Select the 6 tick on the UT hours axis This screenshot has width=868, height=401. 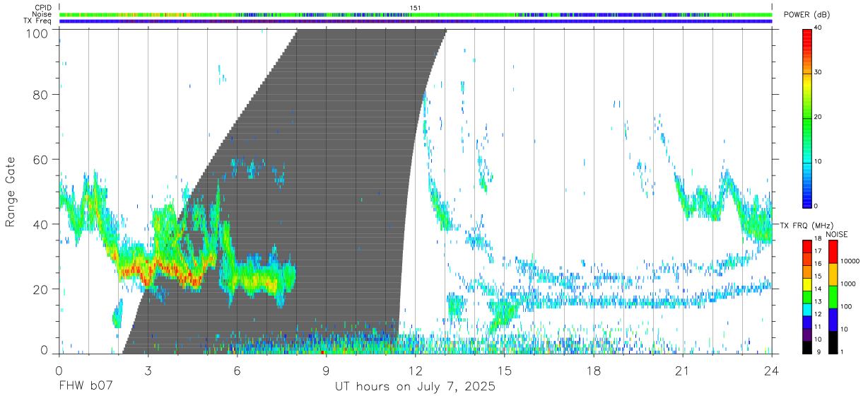point(237,370)
